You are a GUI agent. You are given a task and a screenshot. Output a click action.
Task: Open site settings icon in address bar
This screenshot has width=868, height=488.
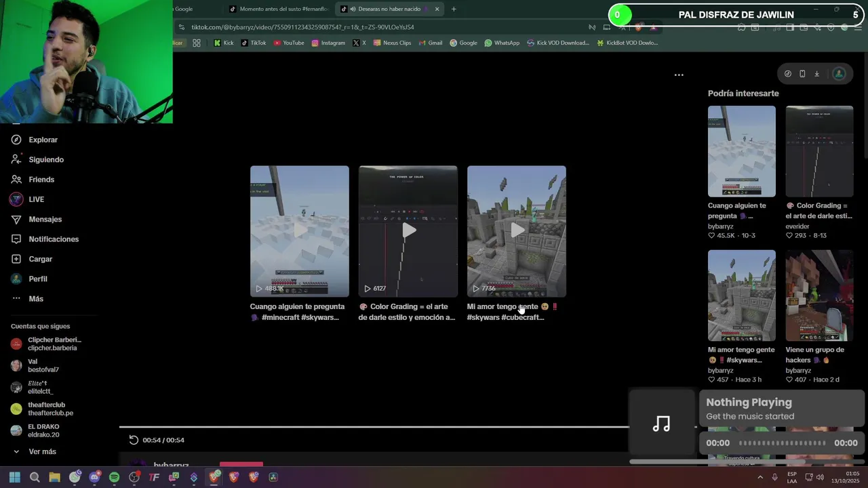tap(182, 27)
